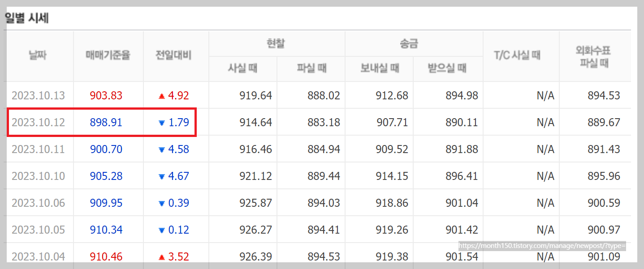644x269 pixels.
Task: Click the red rate value 903.83
Action: 106,95
